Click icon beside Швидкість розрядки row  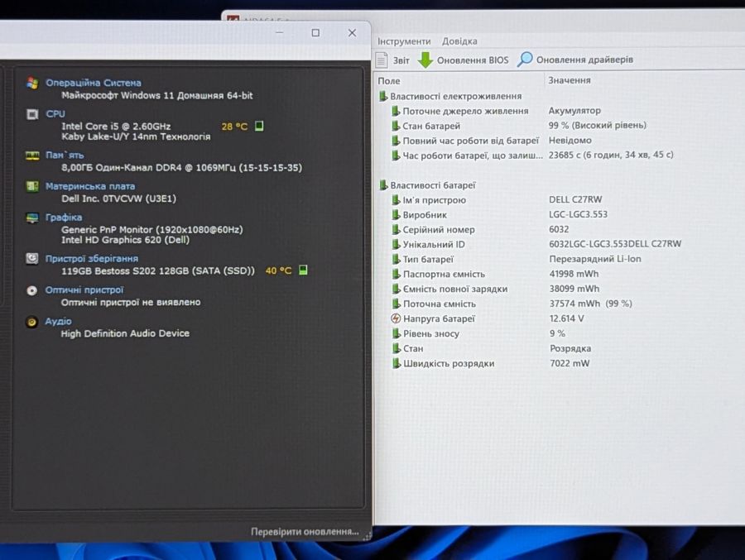point(396,363)
